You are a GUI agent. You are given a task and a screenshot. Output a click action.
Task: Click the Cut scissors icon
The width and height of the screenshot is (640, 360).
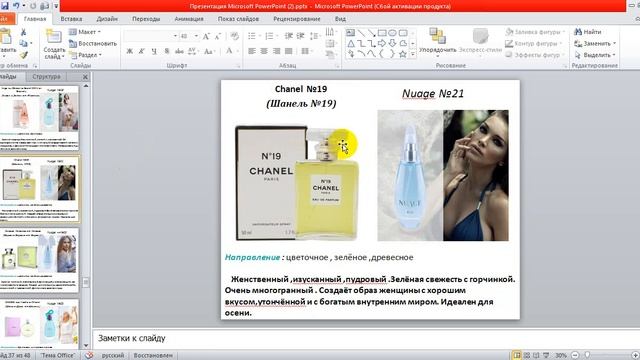[23, 32]
